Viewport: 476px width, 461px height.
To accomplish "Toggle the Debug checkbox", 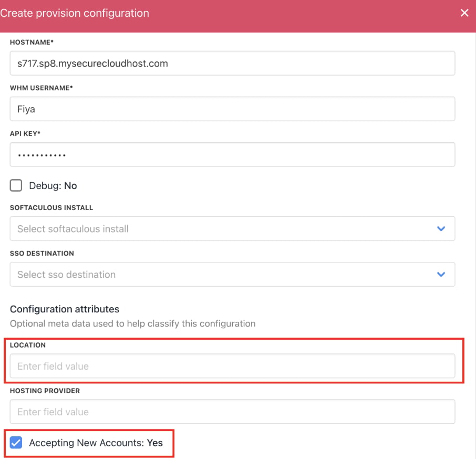I will click(x=16, y=185).
